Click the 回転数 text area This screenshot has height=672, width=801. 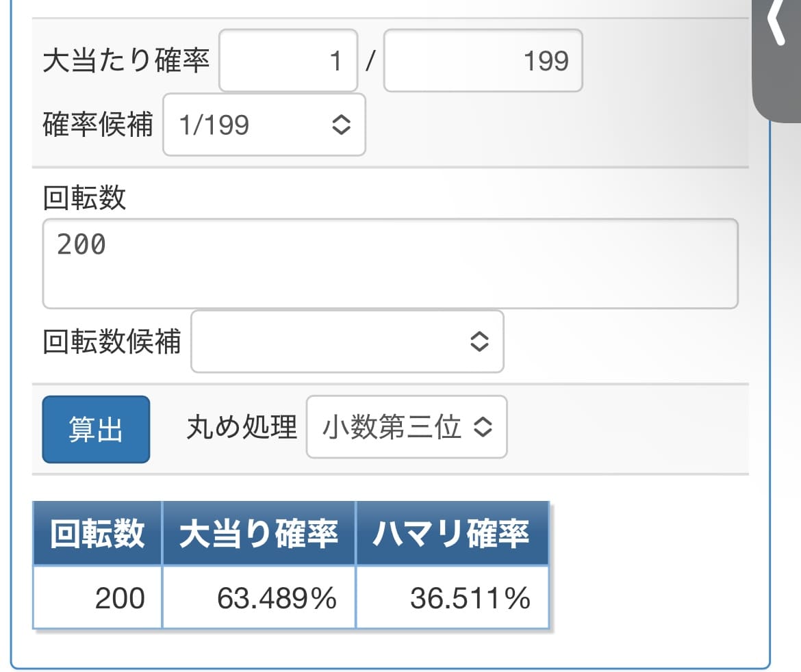point(390,263)
